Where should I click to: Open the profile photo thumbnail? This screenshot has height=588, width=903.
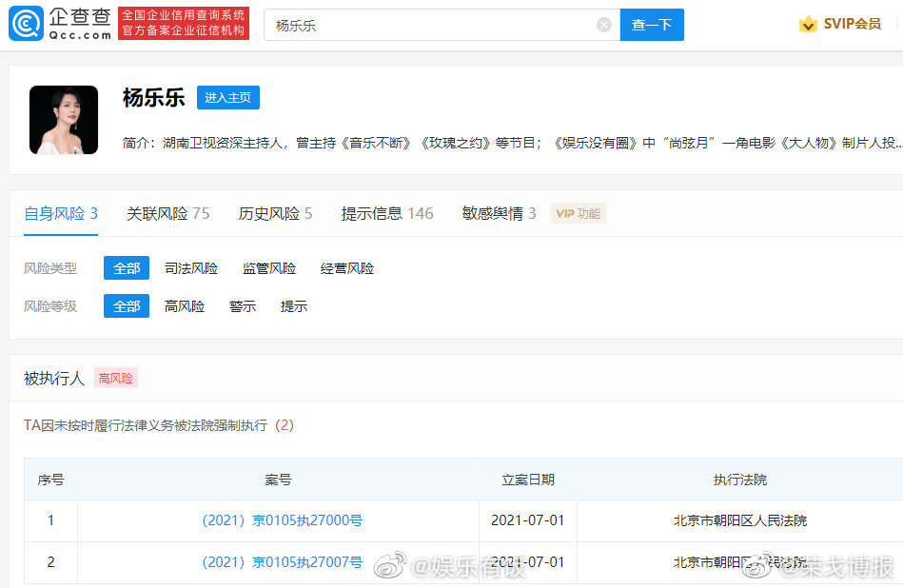(64, 120)
